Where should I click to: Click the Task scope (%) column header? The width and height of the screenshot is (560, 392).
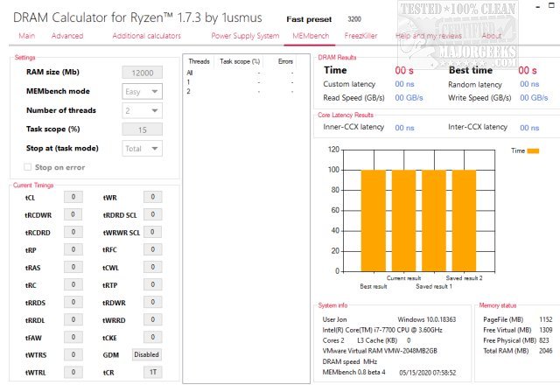click(240, 61)
